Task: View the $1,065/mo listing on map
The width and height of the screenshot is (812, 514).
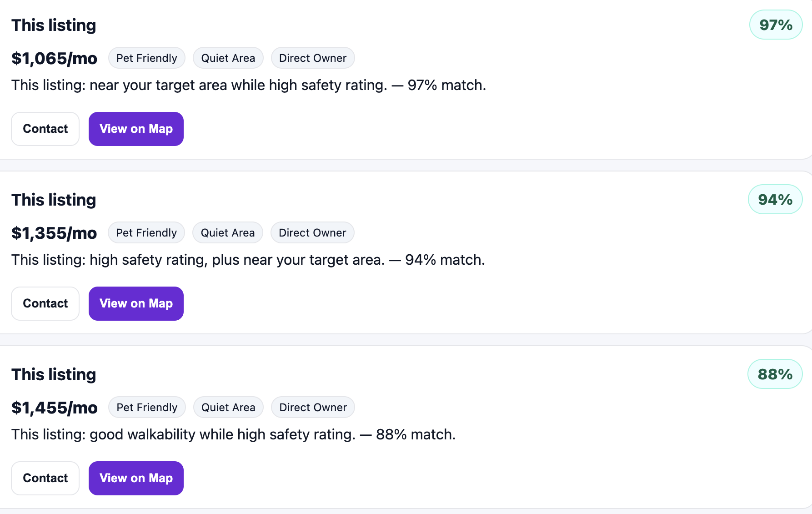Action: tap(136, 129)
